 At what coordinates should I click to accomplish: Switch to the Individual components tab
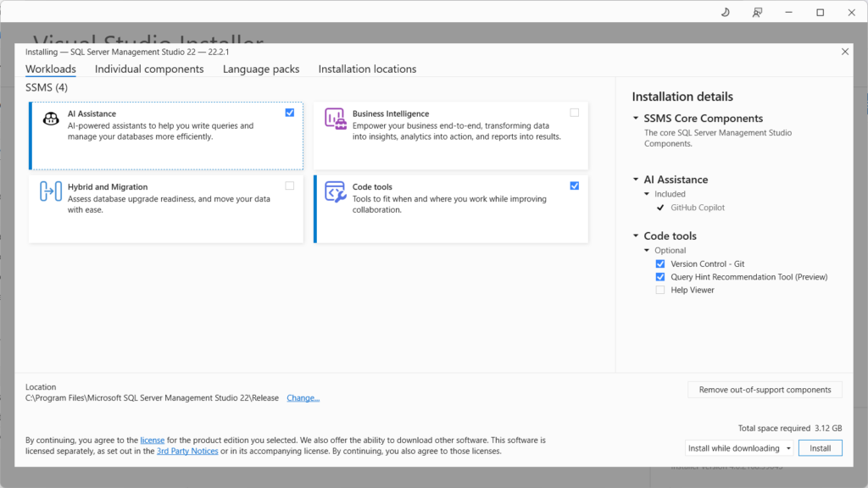coord(149,69)
